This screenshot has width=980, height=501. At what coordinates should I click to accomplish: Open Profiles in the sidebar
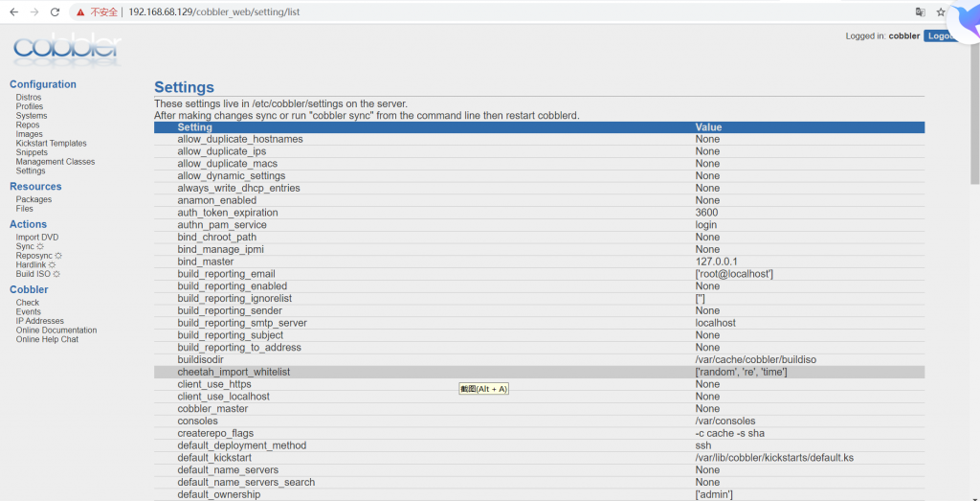coord(30,106)
